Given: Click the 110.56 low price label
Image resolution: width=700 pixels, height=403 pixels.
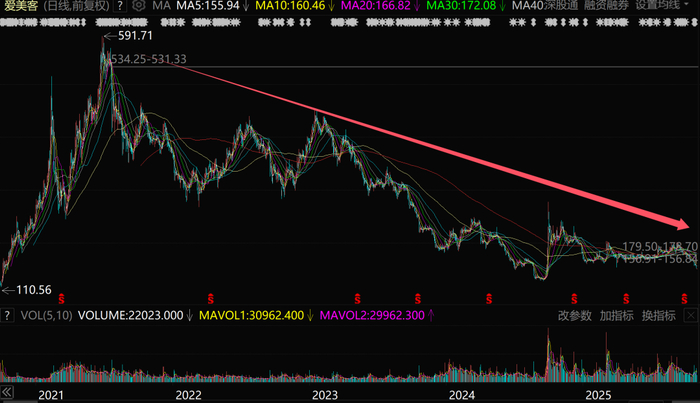Looking at the screenshot, I should point(33,290).
